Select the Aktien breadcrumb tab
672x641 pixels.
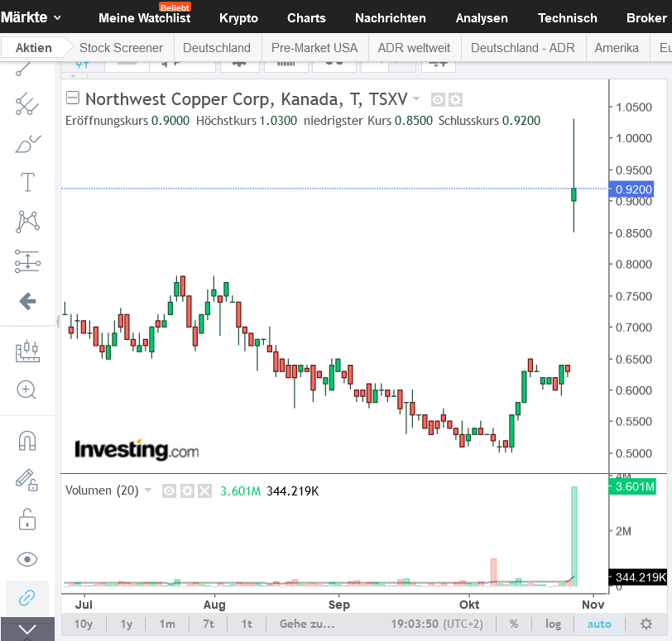point(33,47)
